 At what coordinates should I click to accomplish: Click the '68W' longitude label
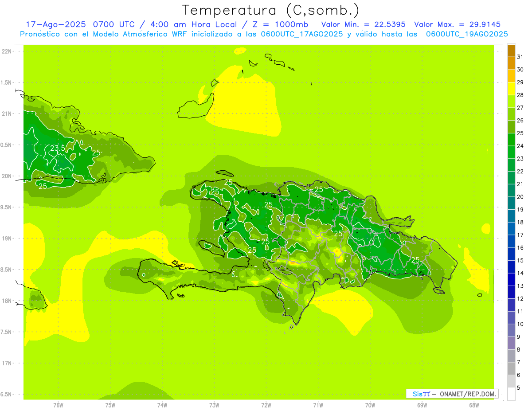point(474,405)
